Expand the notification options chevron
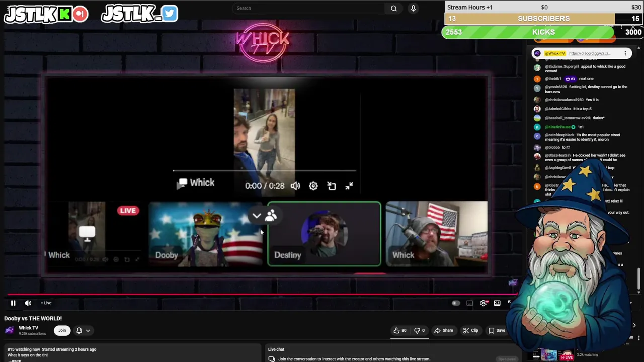The width and height of the screenshot is (644, 362). (88, 330)
